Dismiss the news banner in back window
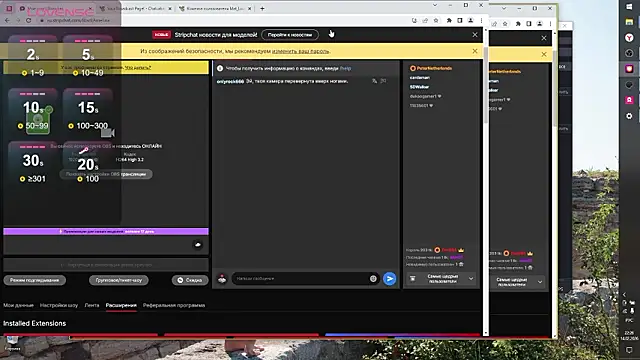The height and width of the screenshot is (360, 640). (544, 38)
